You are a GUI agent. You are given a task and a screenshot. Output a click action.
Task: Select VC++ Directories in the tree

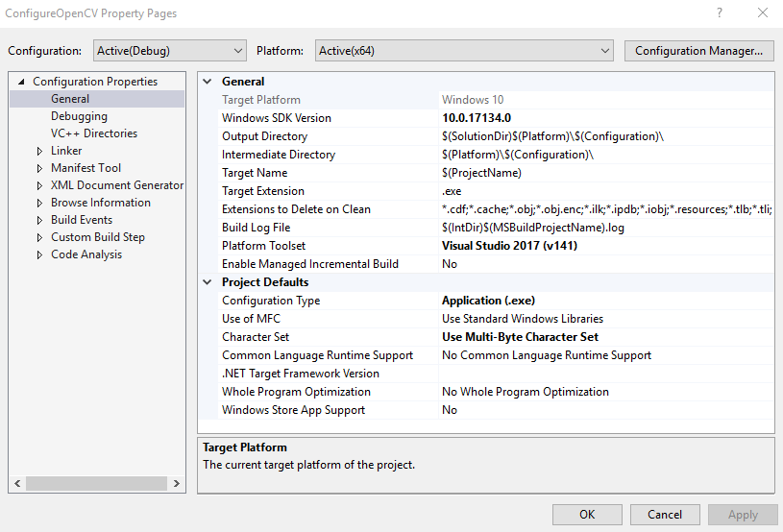pos(94,133)
